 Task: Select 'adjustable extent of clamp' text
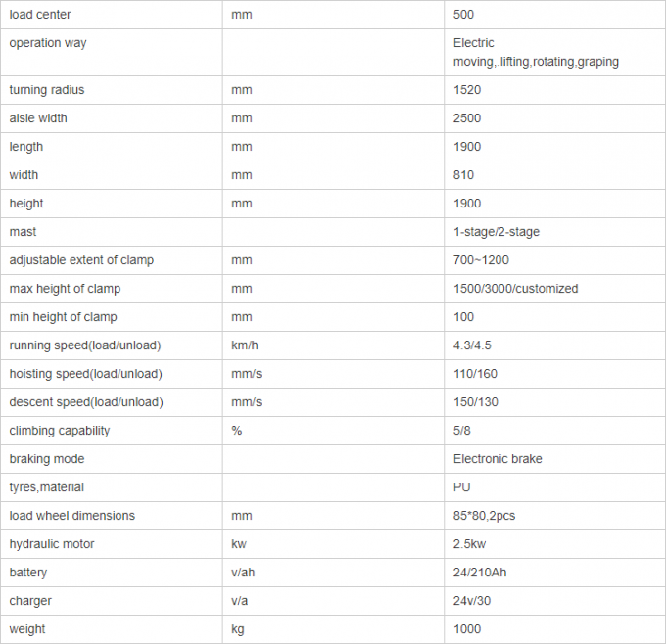click(x=81, y=260)
